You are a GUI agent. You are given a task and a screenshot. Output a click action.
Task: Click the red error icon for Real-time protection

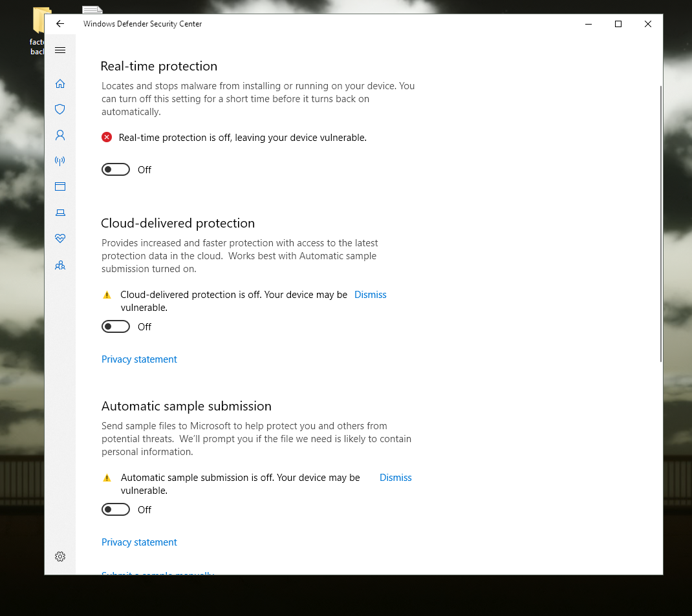coord(107,138)
